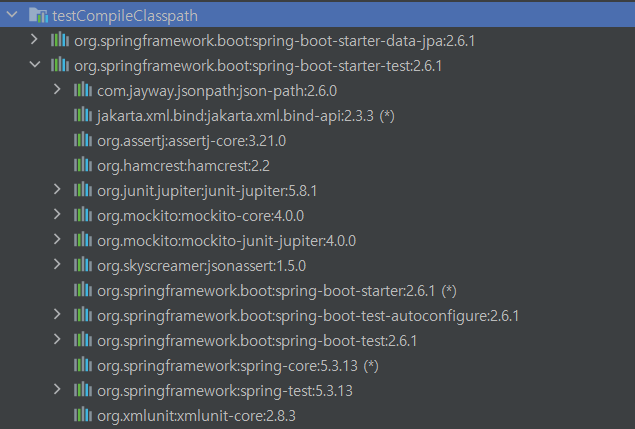Select org.springframework.boot:spring-boot-starter-test:2.6.1 text
This screenshot has width=635, height=429.
click(258, 66)
